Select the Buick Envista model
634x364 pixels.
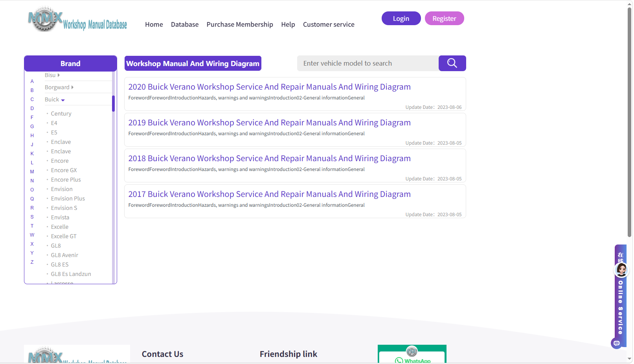(60, 217)
